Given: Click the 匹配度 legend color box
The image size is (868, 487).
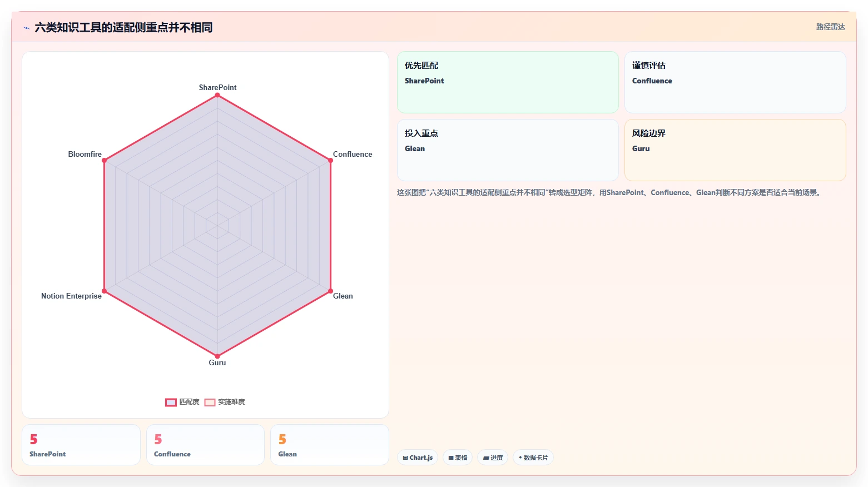Looking at the screenshot, I should pyautogui.click(x=171, y=402).
